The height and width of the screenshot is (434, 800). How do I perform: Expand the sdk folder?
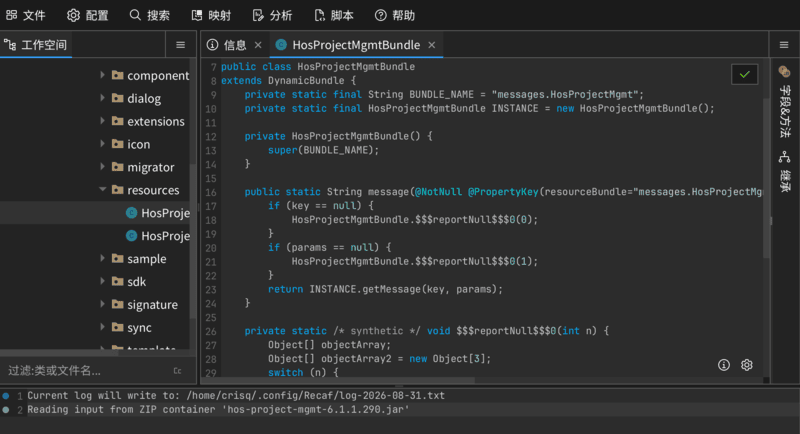tap(103, 282)
